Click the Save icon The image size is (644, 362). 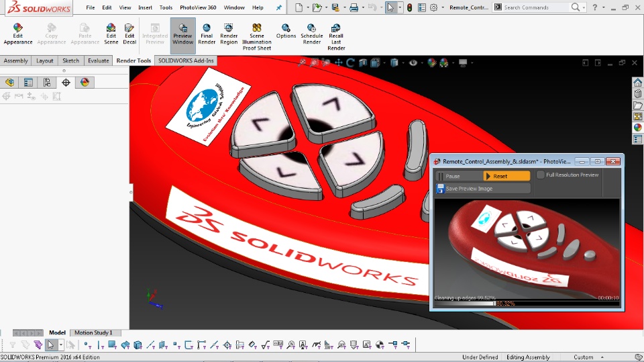[x=335, y=7]
